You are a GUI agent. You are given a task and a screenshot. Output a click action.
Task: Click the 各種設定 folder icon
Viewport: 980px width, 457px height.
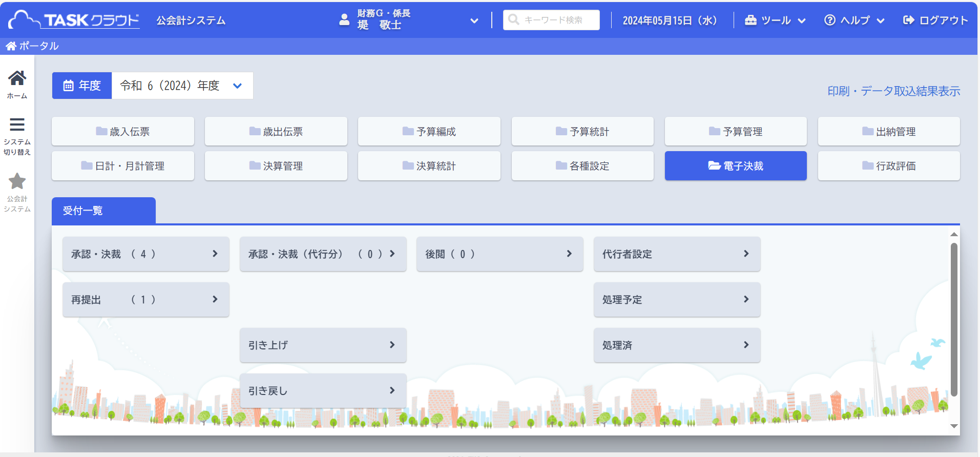tap(561, 165)
